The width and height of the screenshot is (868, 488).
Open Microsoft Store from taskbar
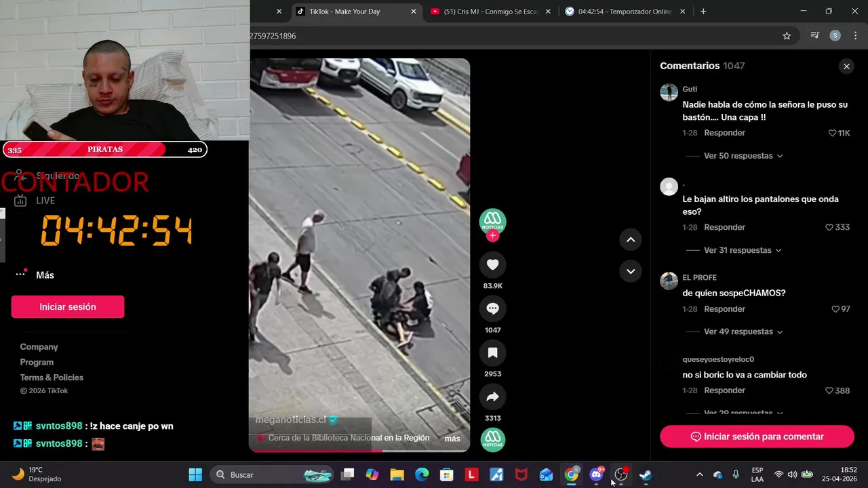click(446, 474)
